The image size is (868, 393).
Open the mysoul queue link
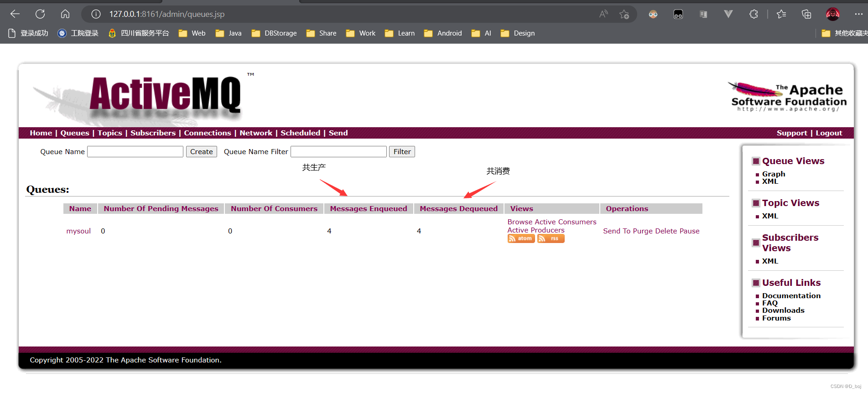[78, 231]
